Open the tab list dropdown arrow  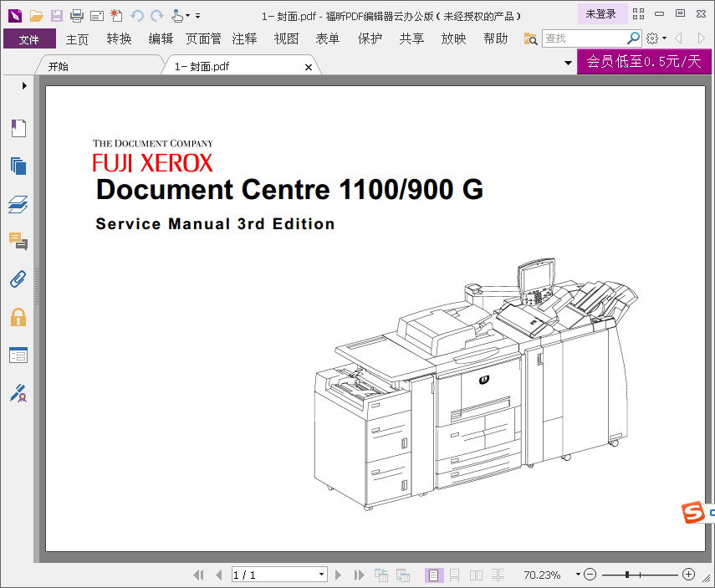(568, 63)
